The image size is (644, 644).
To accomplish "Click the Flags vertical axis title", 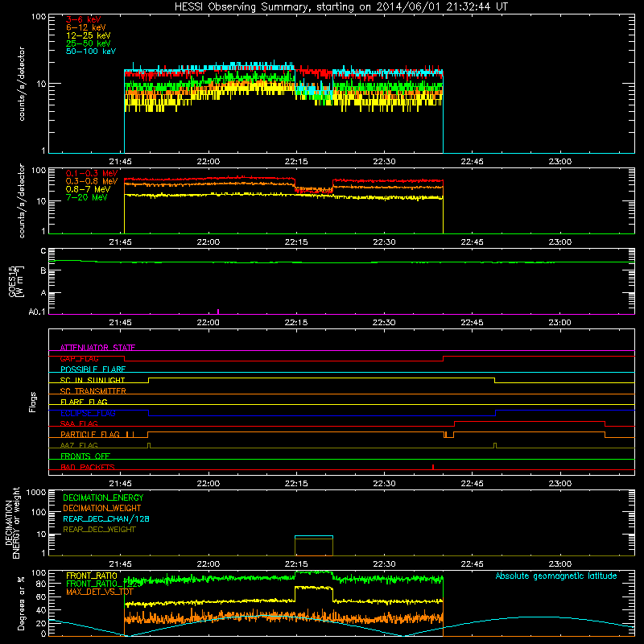I will (33, 402).
